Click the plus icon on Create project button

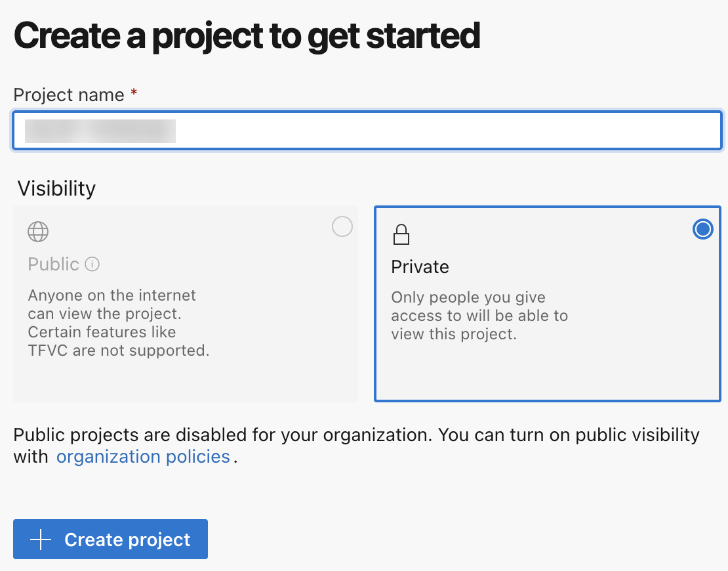click(x=41, y=539)
